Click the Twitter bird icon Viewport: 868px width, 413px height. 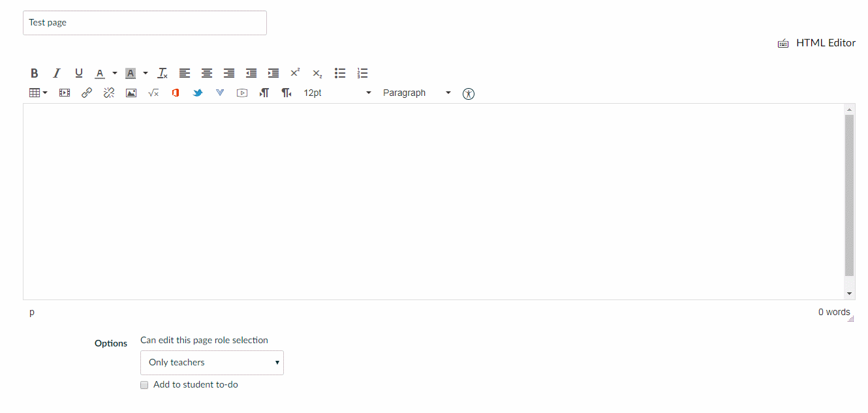click(x=198, y=93)
